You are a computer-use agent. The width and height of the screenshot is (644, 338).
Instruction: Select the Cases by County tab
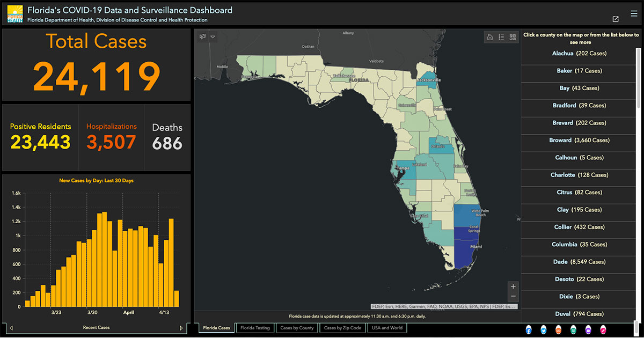coord(297,328)
